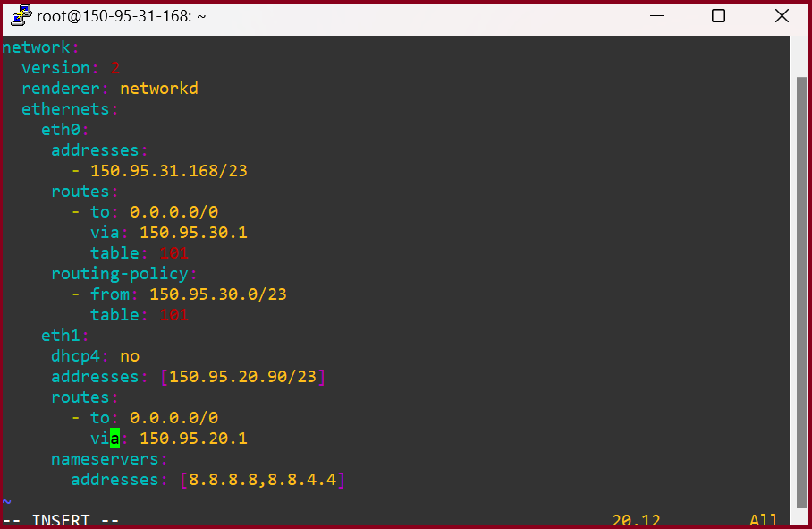Click the DNS list 8.8.8.8,8.8.4.4
The image size is (812, 529).
tap(263, 480)
